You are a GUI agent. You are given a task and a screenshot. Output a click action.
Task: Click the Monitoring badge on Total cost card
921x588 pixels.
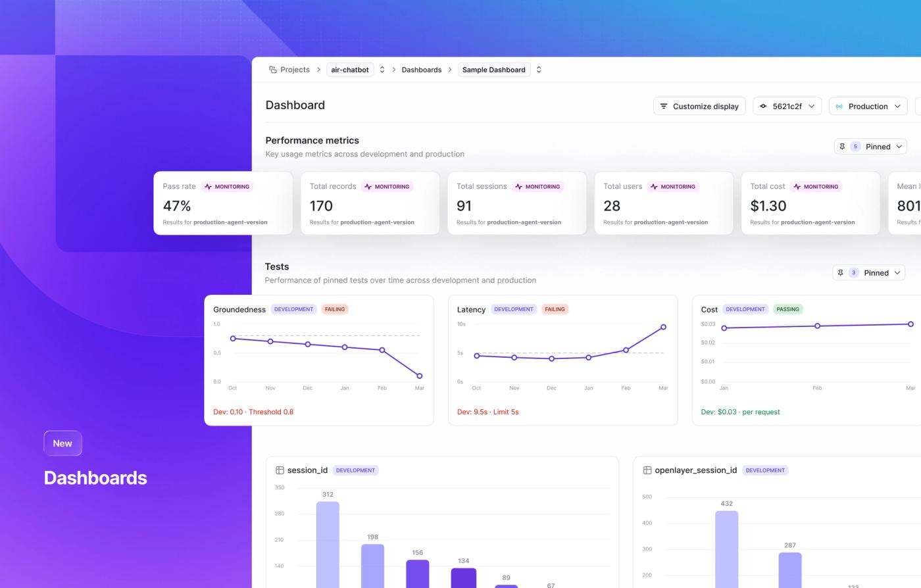tap(816, 187)
